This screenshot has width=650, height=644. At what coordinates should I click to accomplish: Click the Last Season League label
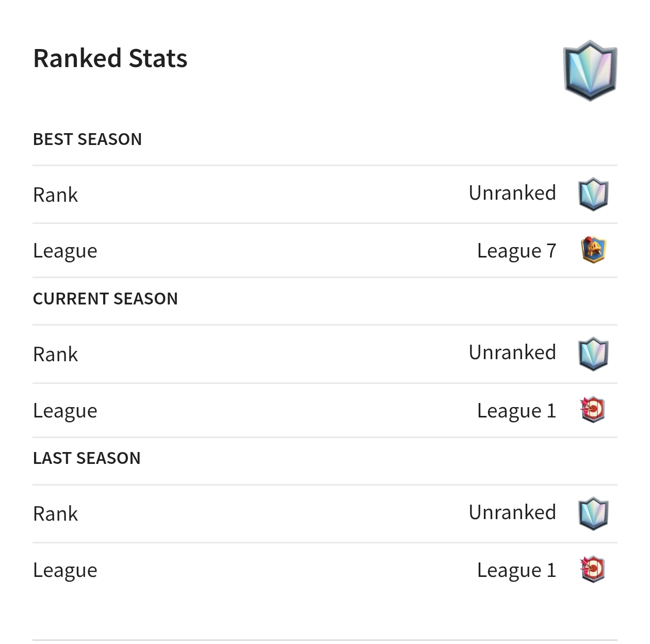65,571
